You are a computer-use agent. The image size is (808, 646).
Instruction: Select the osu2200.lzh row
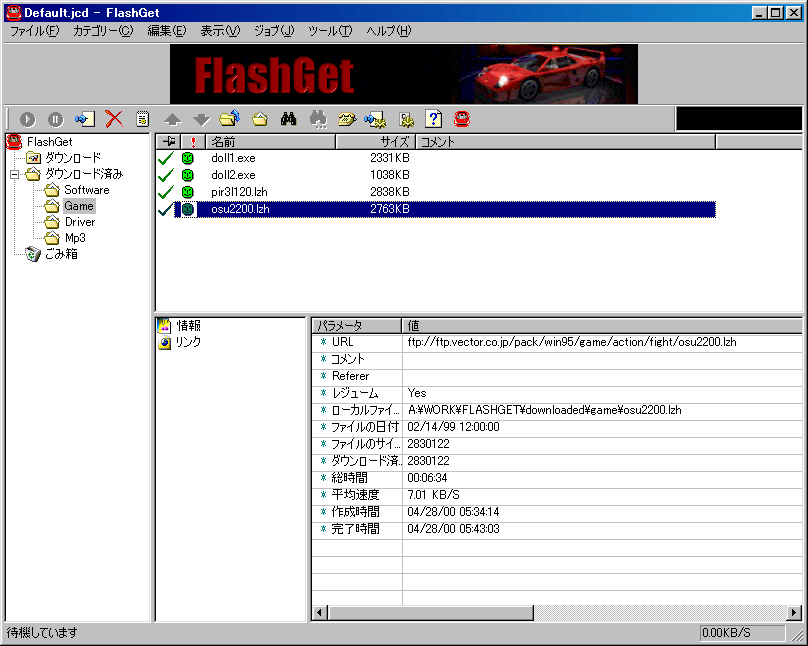click(x=436, y=209)
